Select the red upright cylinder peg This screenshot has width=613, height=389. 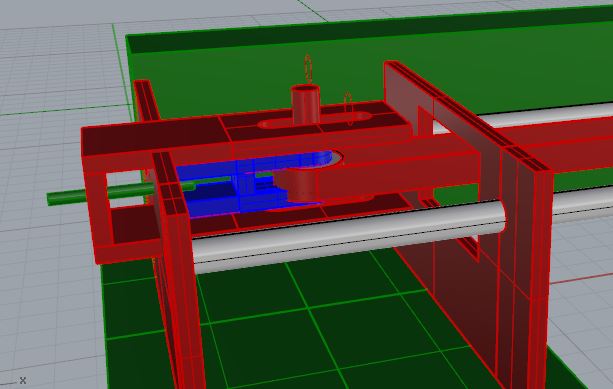click(x=305, y=105)
